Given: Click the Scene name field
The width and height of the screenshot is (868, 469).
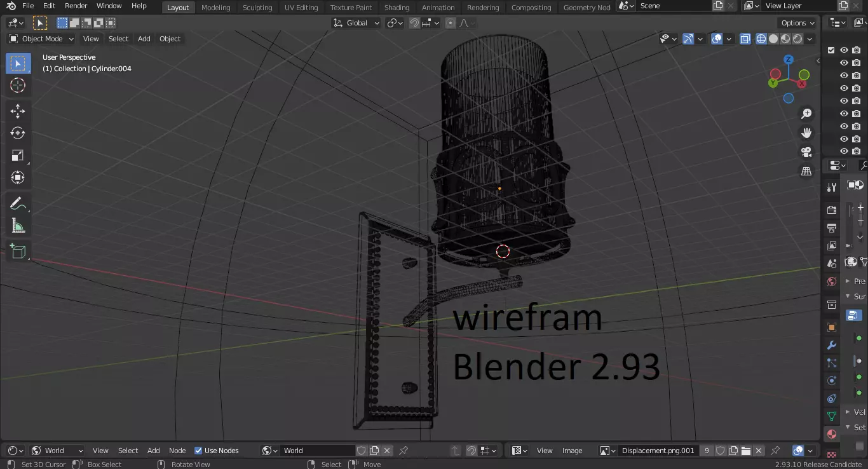Looking at the screenshot, I should click(672, 6).
